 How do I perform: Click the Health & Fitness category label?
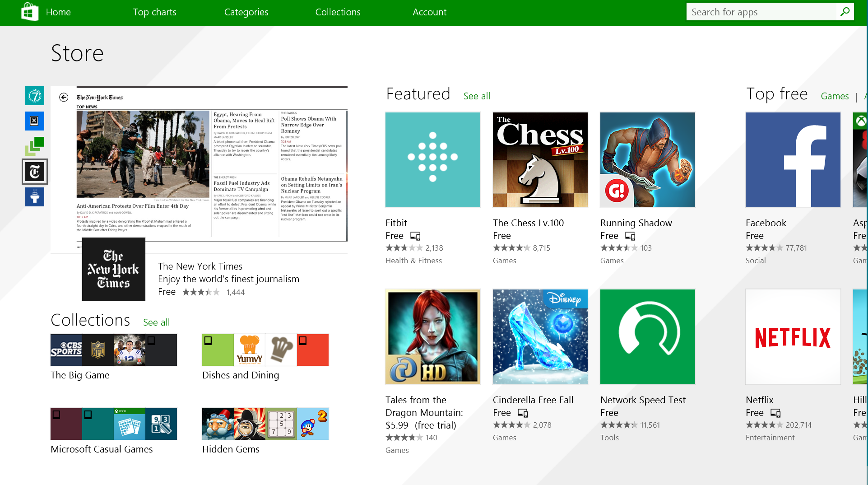(413, 261)
